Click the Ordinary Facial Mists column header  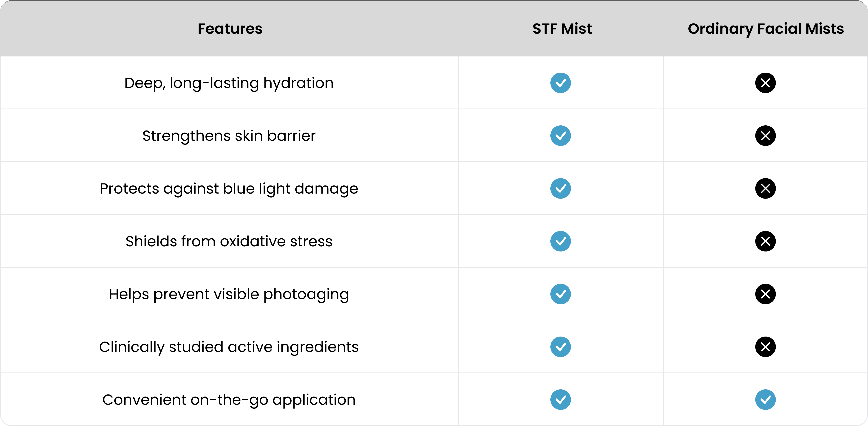tap(766, 29)
